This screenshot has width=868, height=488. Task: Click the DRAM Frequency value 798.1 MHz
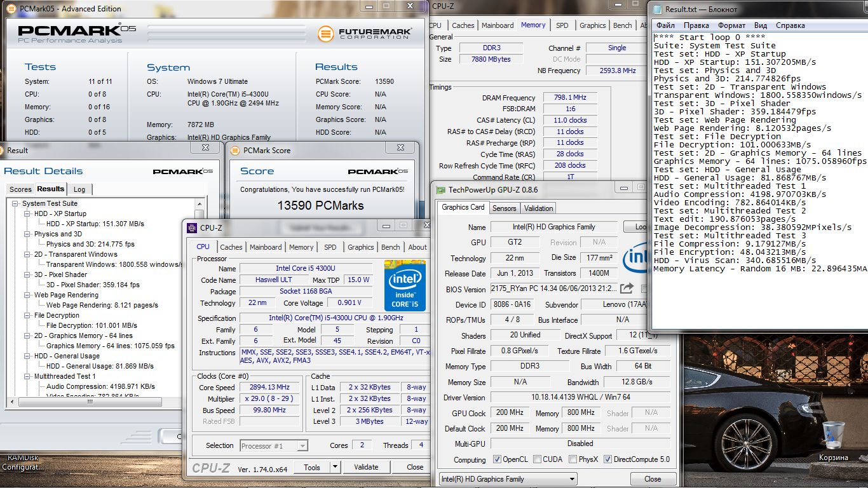571,98
